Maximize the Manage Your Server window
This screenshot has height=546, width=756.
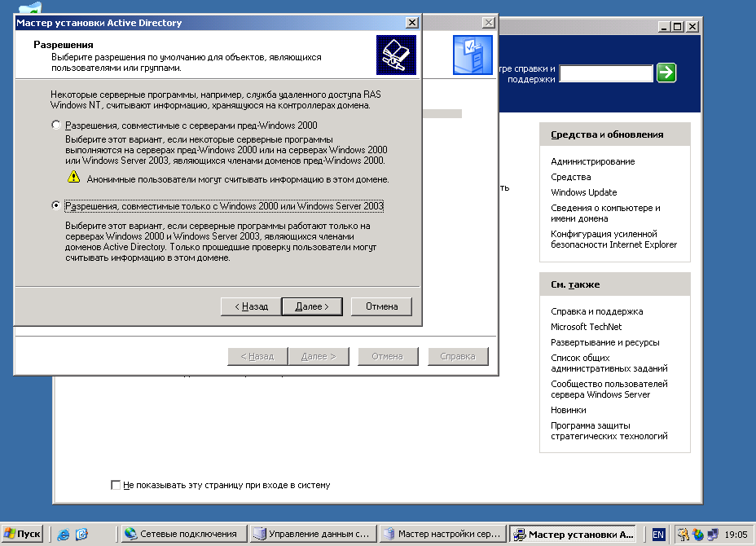tap(678, 27)
